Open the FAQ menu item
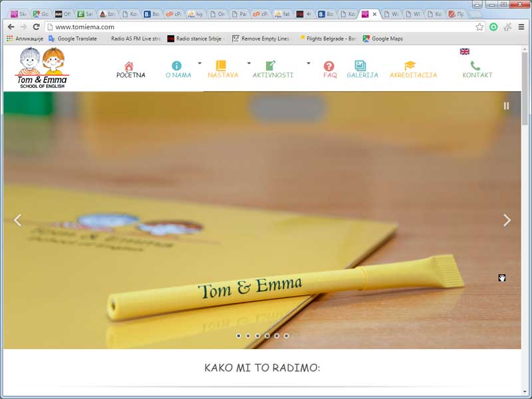The image size is (532, 399). (x=330, y=75)
